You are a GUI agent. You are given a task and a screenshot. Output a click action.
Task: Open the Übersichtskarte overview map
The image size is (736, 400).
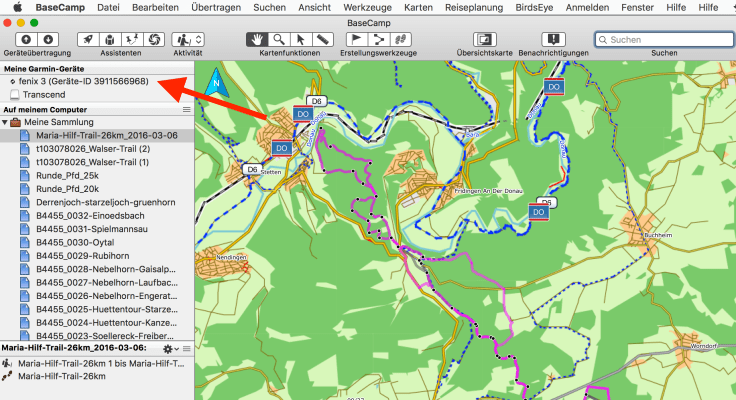(484, 39)
